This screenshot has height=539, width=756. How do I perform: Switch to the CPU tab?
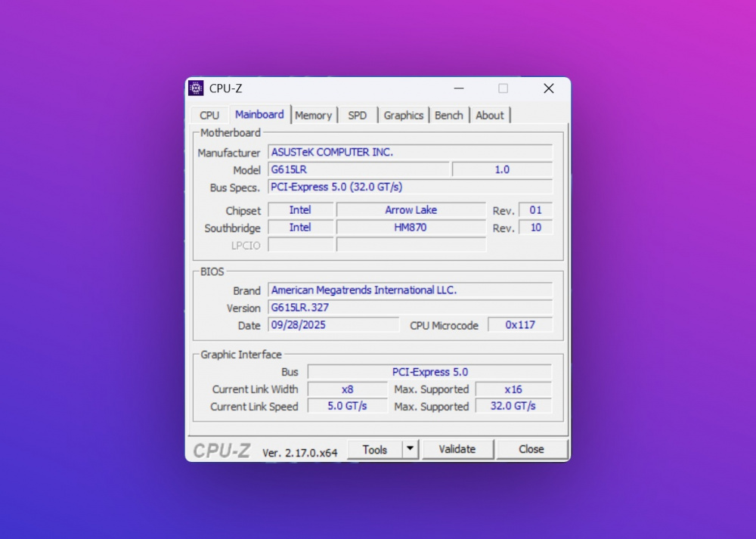click(209, 116)
